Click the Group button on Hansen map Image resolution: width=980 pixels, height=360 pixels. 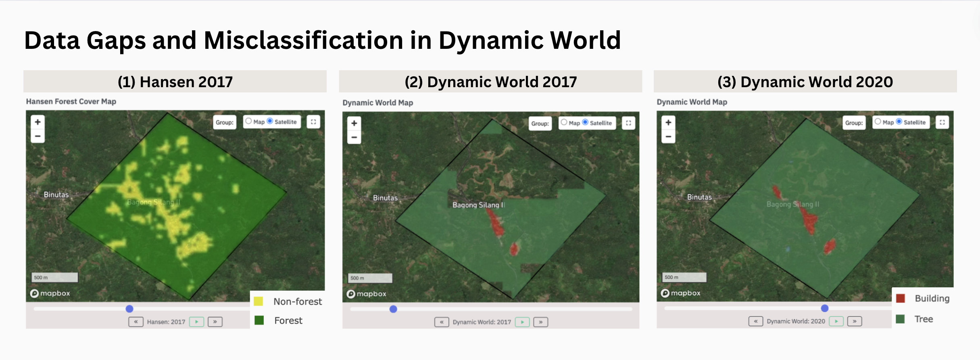coord(225,122)
